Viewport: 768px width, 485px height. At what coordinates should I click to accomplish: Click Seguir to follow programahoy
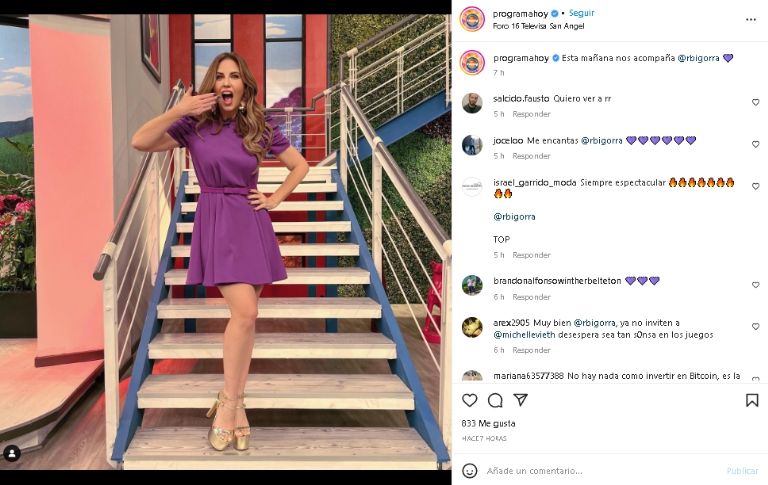(x=581, y=13)
